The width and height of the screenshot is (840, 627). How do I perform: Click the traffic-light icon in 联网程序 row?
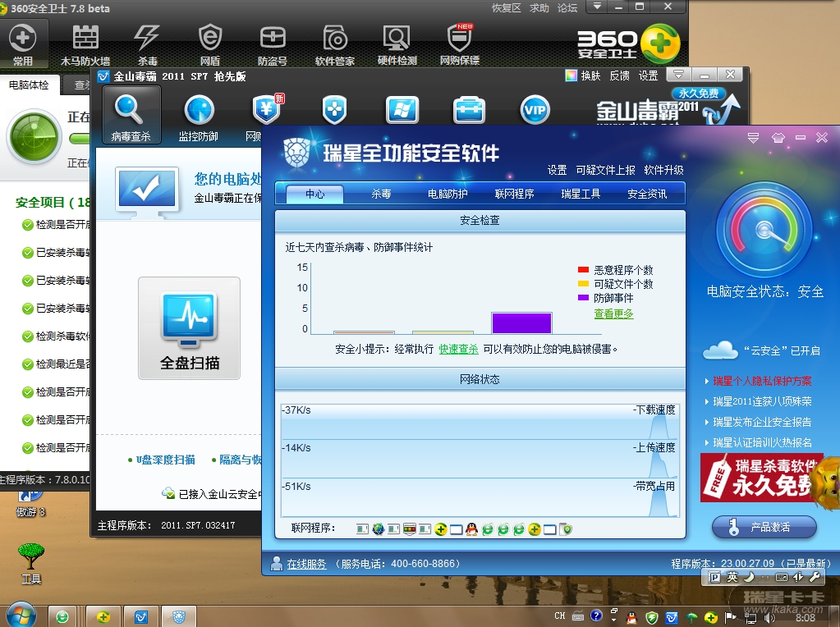click(409, 529)
